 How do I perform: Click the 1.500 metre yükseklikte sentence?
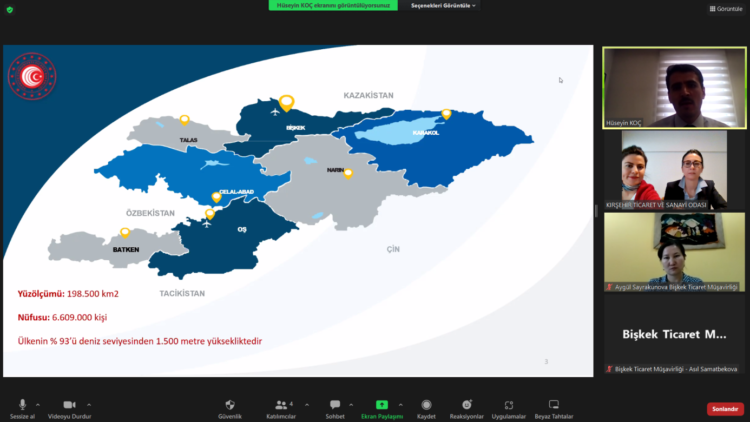pos(140,341)
